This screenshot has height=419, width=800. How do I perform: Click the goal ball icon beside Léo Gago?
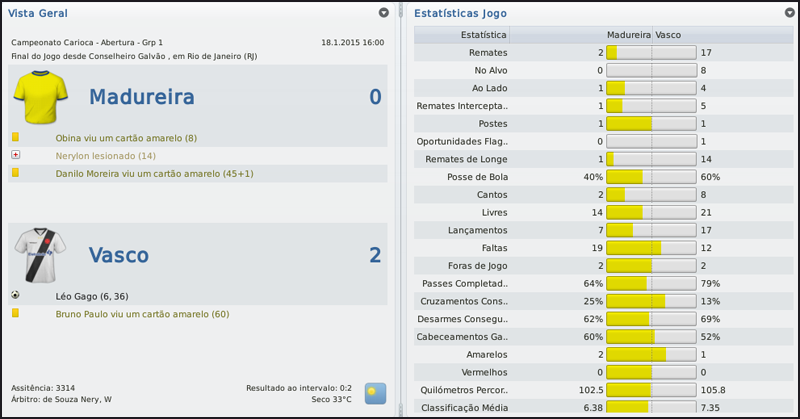click(x=15, y=296)
